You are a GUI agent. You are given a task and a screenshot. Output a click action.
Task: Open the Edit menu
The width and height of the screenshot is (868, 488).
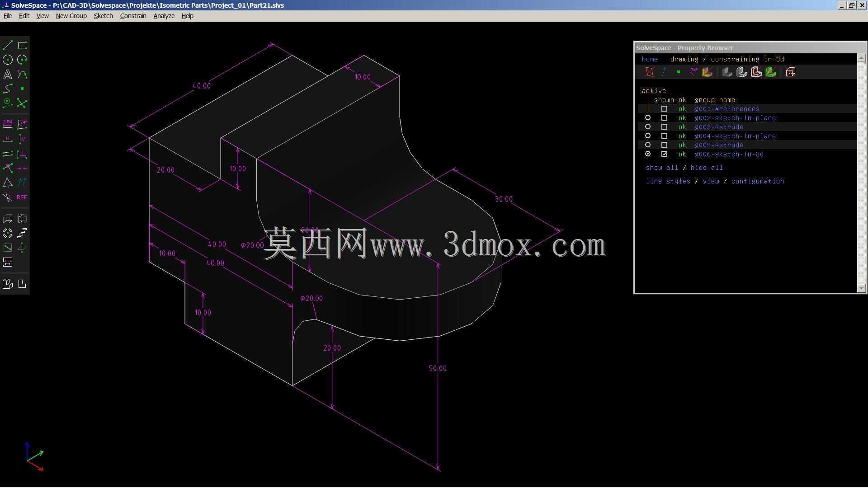click(x=24, y=16)
